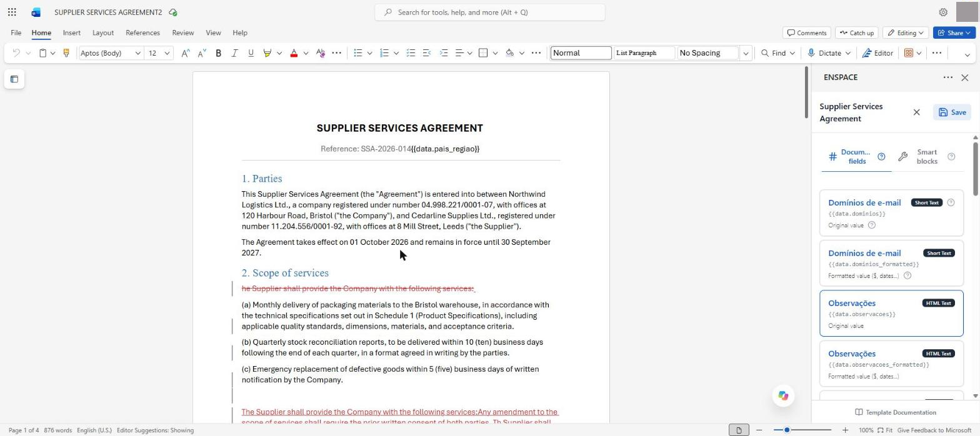Image resolution: width=980 pixels, height=436 pixels.
Task: Click the Share button
Action: pos(954,32)
